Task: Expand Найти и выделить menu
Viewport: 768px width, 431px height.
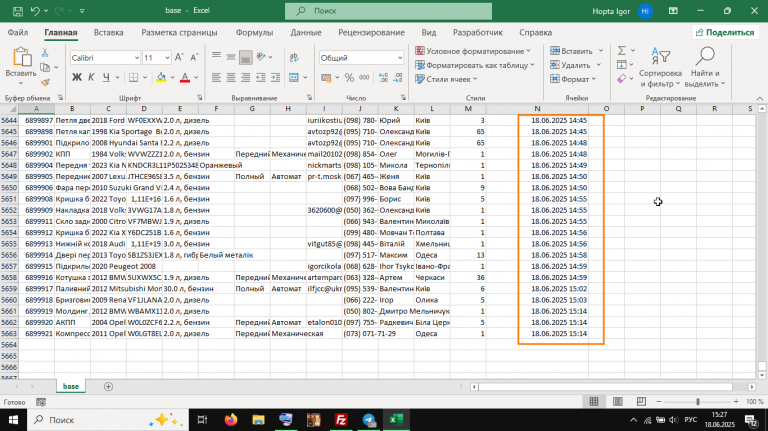Action: [x=705, y=67]
